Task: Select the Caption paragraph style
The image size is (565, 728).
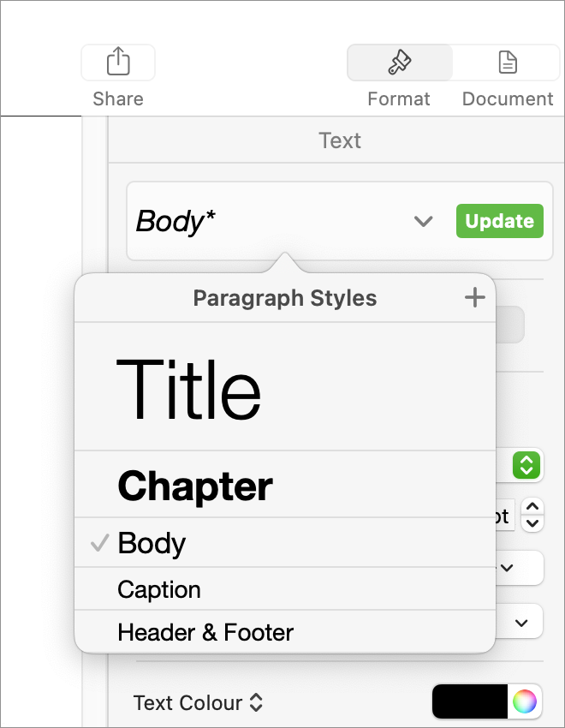Action: pyautogui.click(x=285, y=588)
